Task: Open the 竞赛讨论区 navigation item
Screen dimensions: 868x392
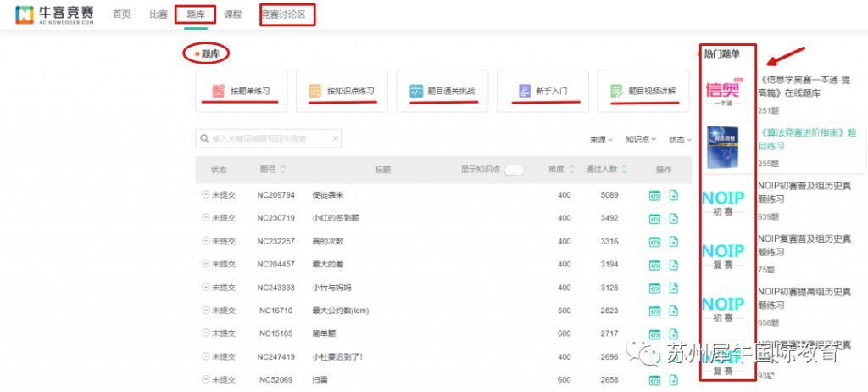Action: [283, 14]
